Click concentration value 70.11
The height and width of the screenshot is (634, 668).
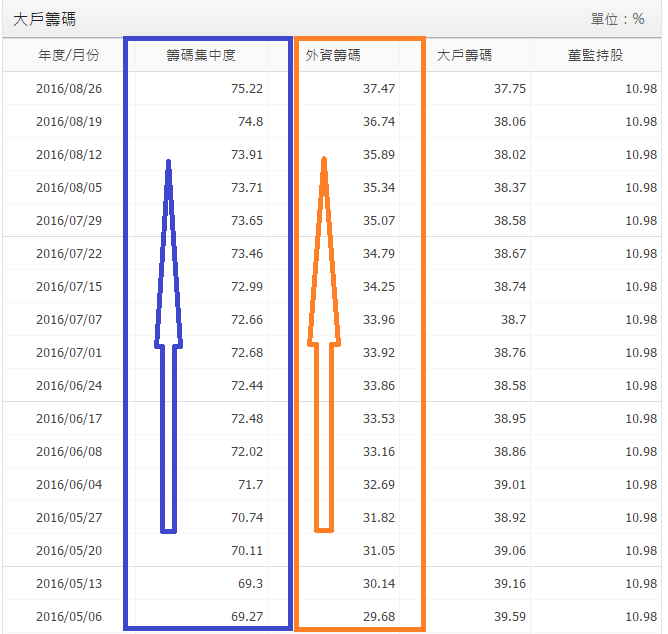pos(247,551)
